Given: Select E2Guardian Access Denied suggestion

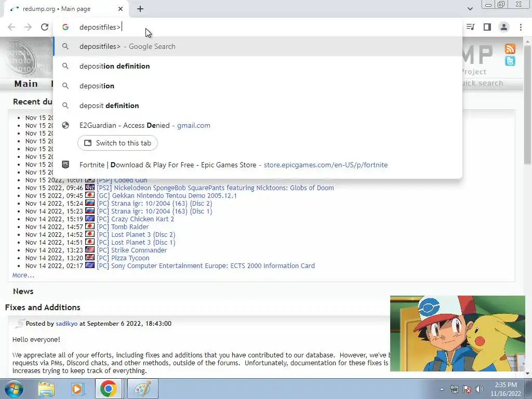Looking at the screenshot, I should pyautogui.click(x=258, y=125).
